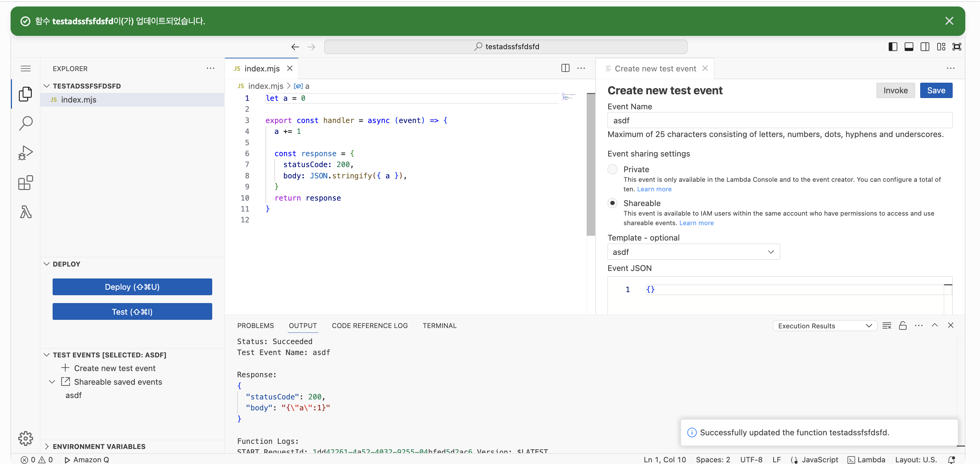Save the new test event
This screenshot has width=980, height=464.
(936, 90)
